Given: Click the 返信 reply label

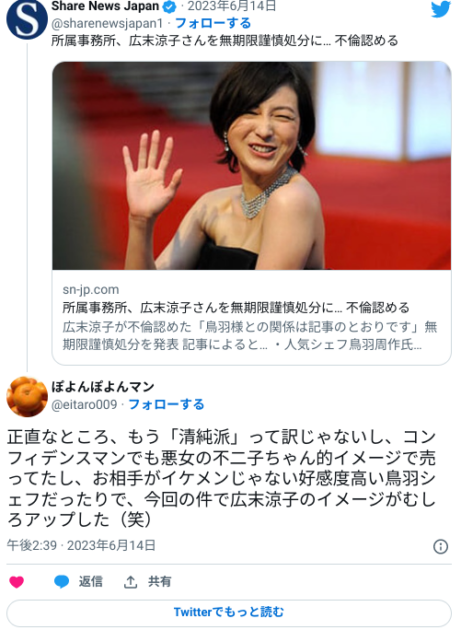Looking at the screenshot, I should [x=90, y=581].
